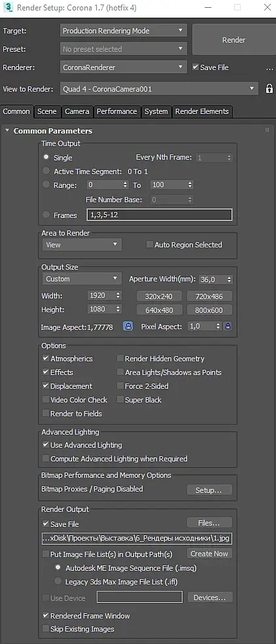Open the Target rendering mode dropdown
Image resolution: width=276 pixels, height=644 pixels.
click(123, 31)
